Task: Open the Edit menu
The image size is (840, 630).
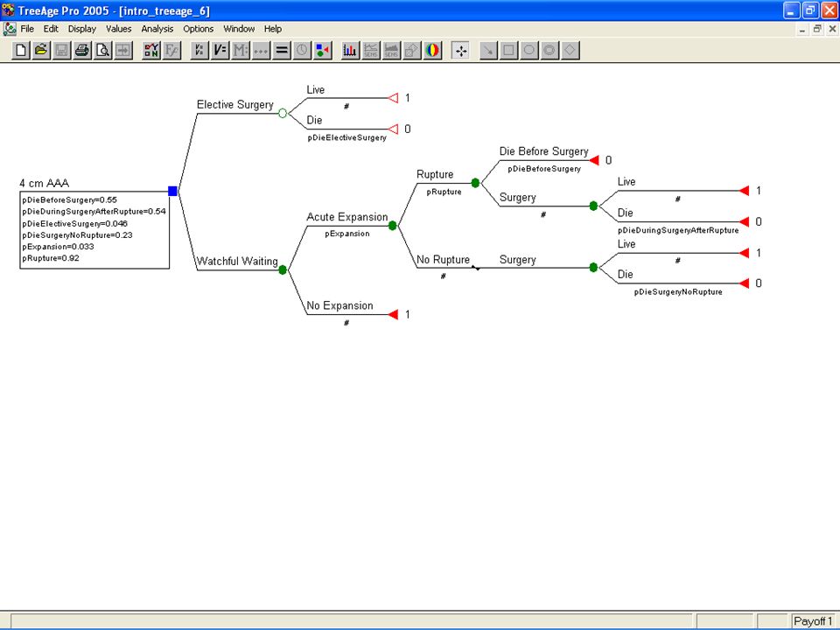Action: point(51,29)
